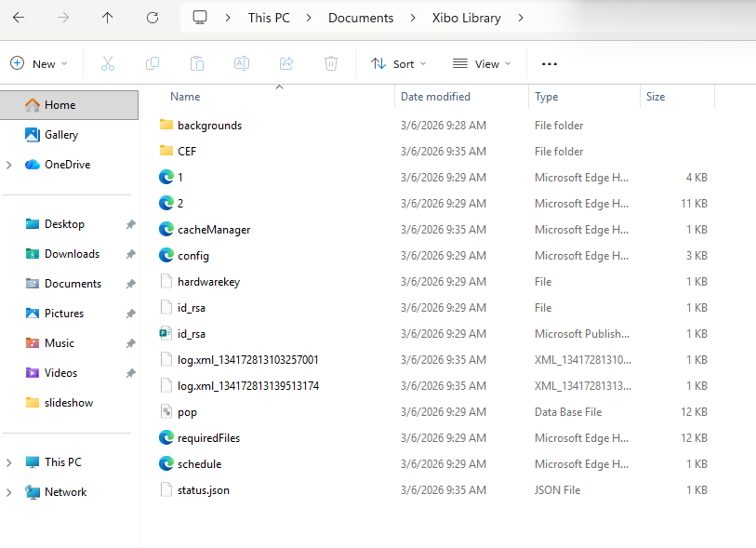The width and height of the screenshot is (756, 548).
Task: Select Gallery in the navigation pane
Action: pyautogui.click(x=61, y=135)
